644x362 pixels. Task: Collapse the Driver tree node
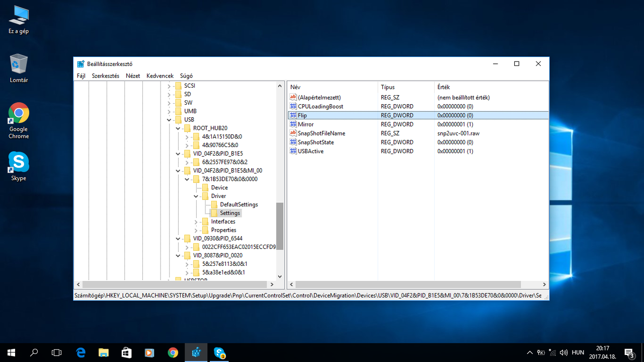(x=197, y=196)
